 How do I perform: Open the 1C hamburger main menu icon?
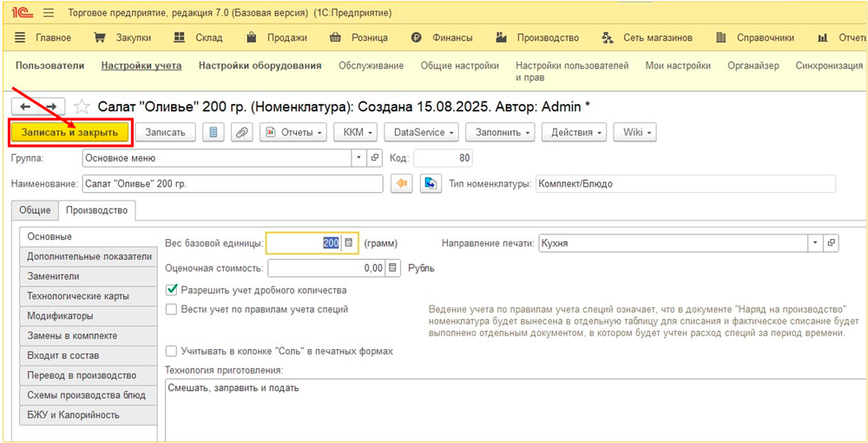pos(48,13)
